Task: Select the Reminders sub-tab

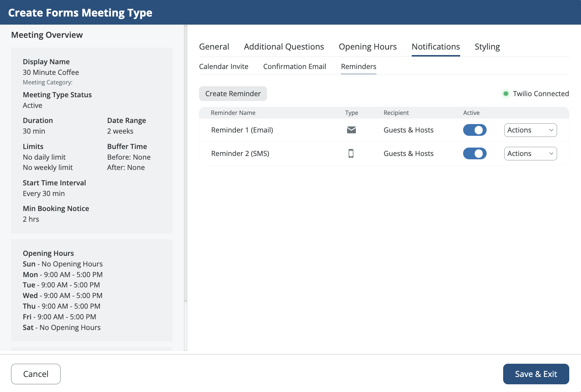Action: coord(358,66)
